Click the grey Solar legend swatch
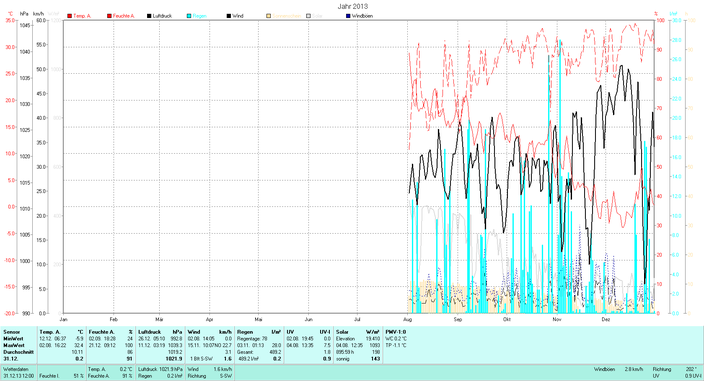Viewport: 704px width, 381px height. tap(308, 16)
